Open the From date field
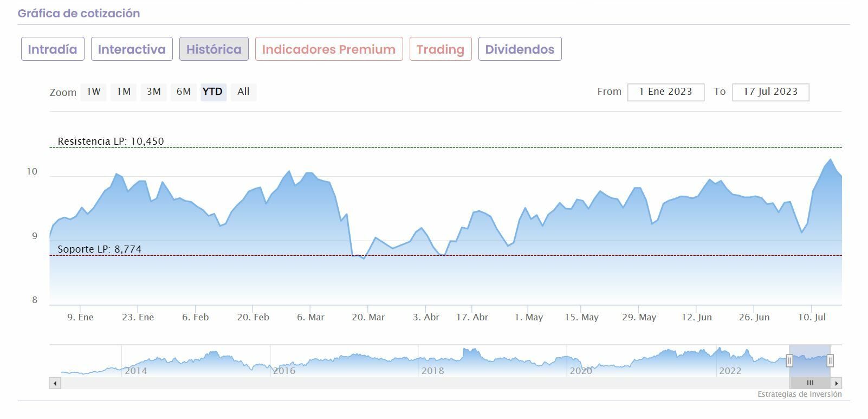 coord(665,92)
